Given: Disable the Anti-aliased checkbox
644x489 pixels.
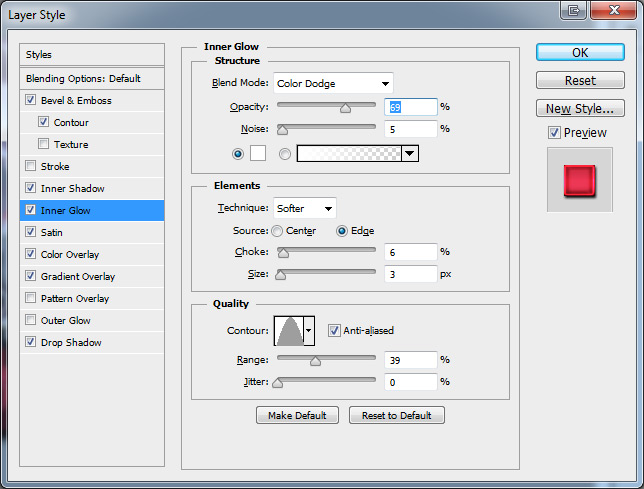Looking at the screenshot, I should (334, 331).
